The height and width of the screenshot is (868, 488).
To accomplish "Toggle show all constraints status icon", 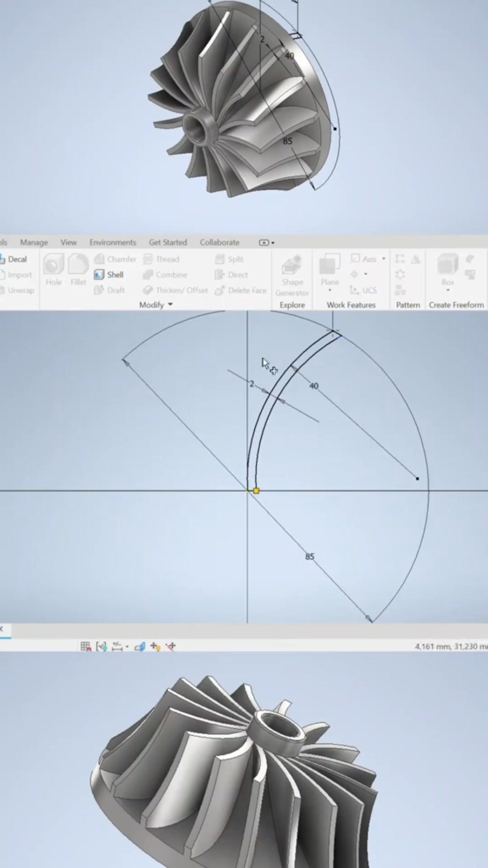I will 102,646.
